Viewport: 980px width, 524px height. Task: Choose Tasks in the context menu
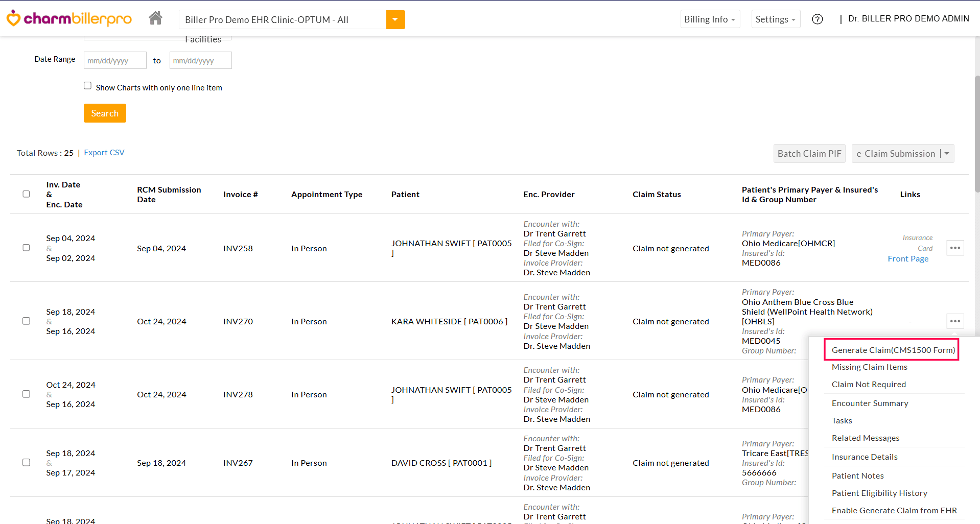[842, 421]
